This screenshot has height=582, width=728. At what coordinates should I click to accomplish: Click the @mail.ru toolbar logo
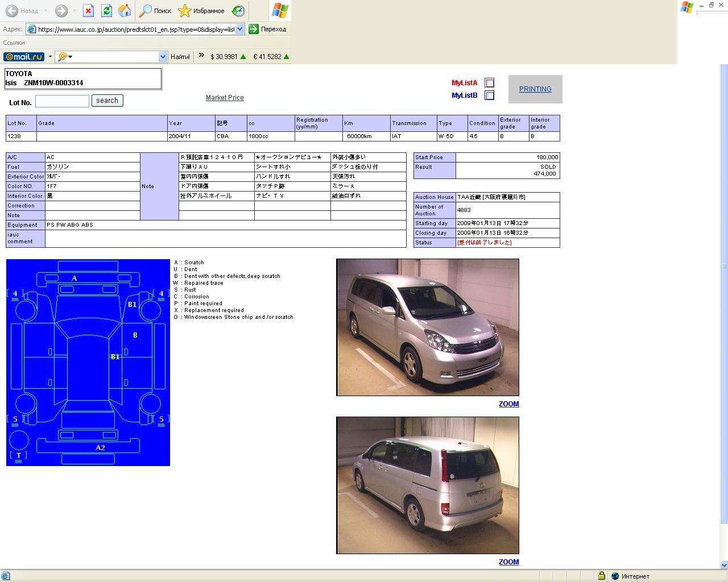tap(23, 57)
